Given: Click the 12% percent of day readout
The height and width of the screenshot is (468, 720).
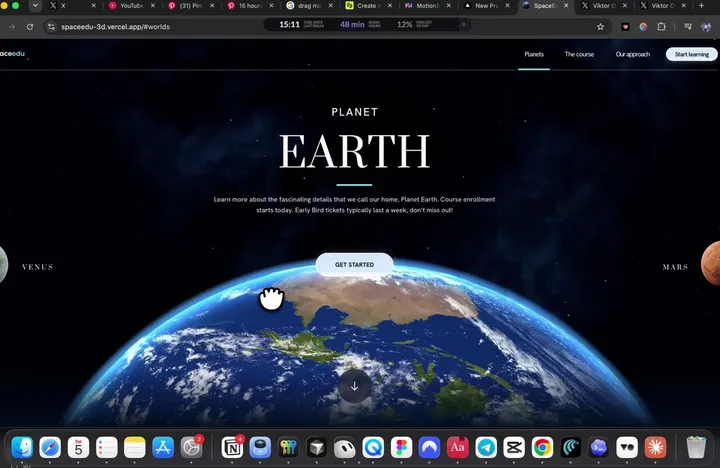Looking at the screenshot, I should (405, 24).
